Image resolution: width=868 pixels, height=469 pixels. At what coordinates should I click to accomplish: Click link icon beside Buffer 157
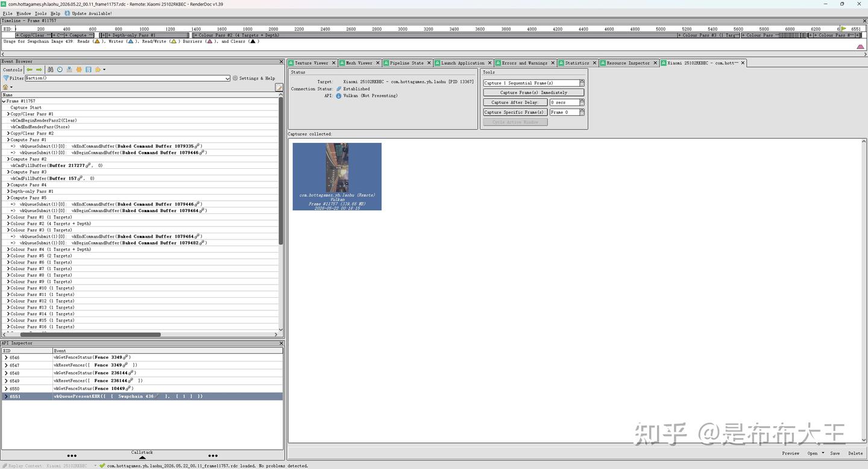point(80,178)
